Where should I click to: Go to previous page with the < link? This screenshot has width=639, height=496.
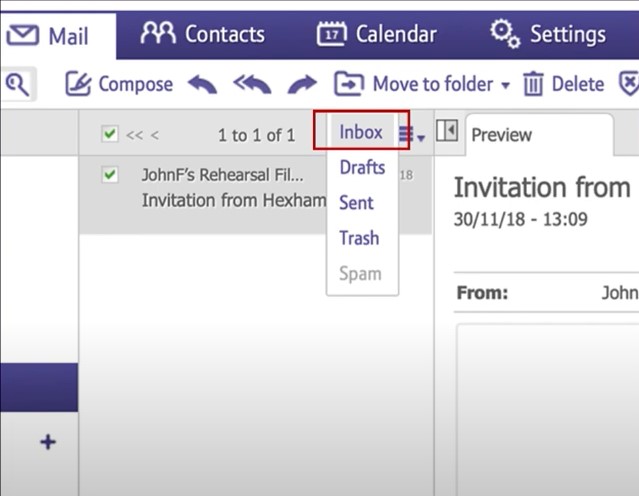pyautogui.click(x=154, y=135)
